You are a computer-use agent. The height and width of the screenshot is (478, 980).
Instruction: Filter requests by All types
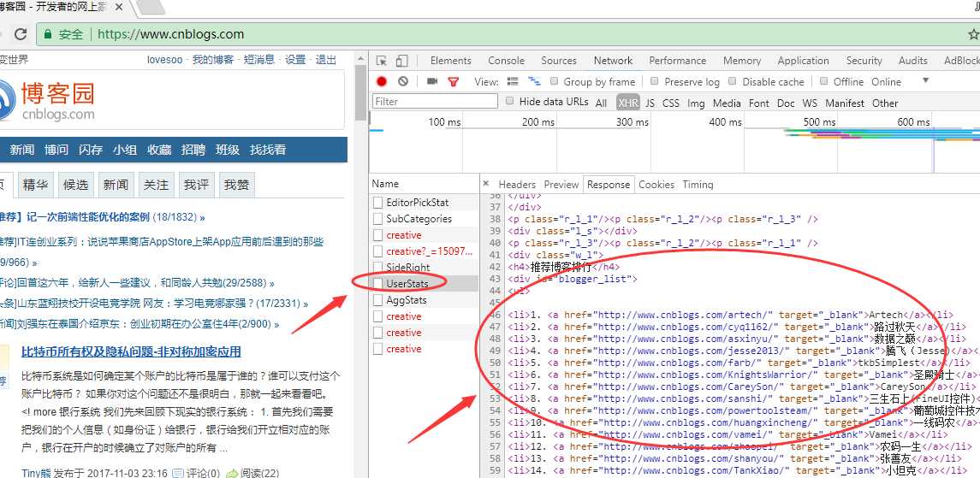click(601, 103)
